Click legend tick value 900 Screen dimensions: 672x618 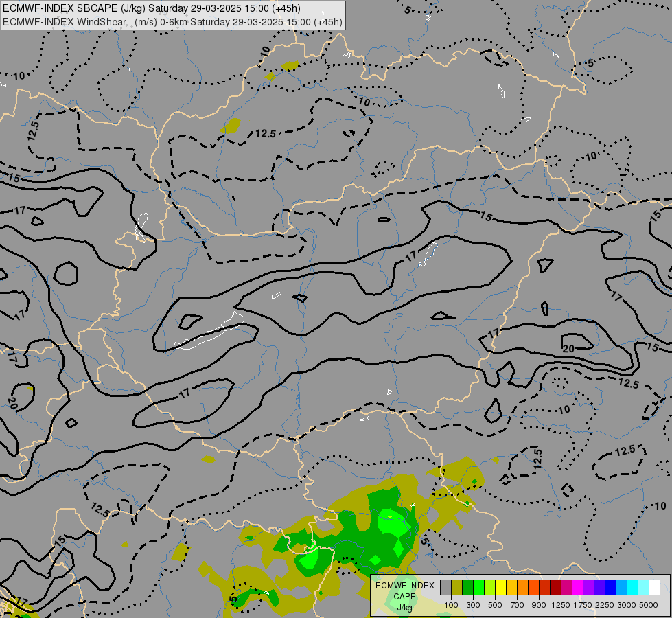539,605
